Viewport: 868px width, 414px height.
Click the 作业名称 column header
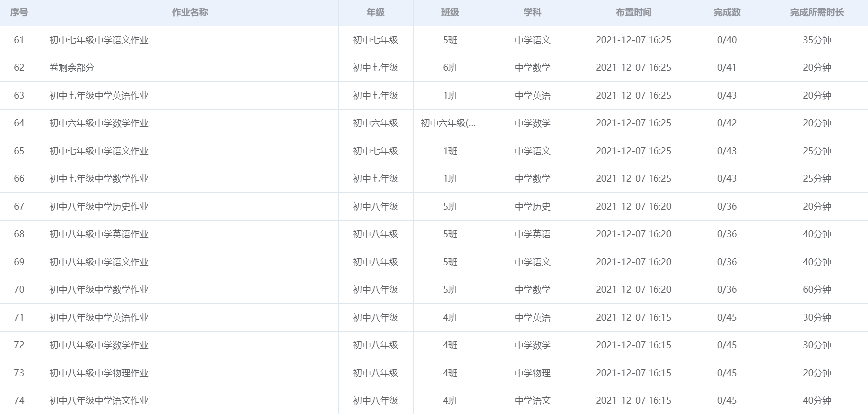pos(190,12)
